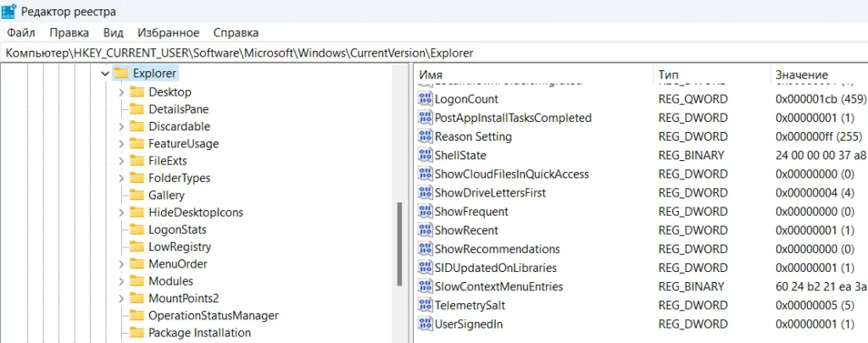The width and height of the screenshot is (868, 343).
Task: Select the ShowFrequent value name
Action: [471, 212]
